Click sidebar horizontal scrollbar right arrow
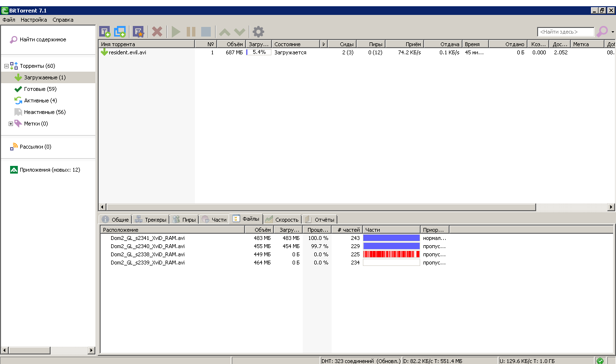The width and height of the screenshot is (616, 364). (91, 351)
